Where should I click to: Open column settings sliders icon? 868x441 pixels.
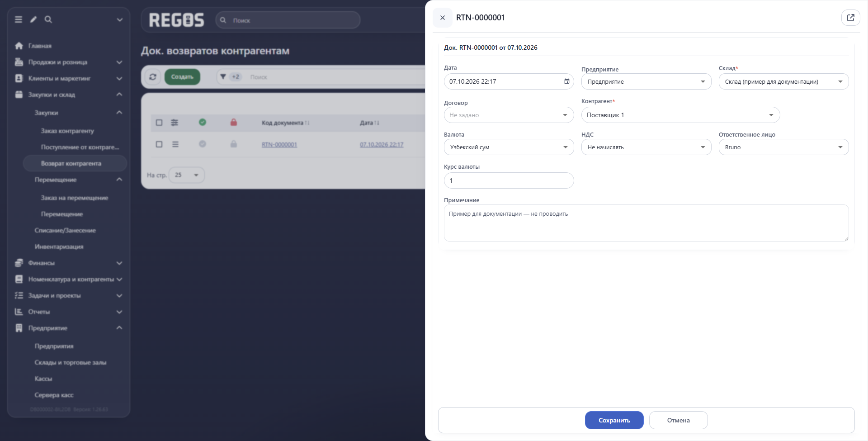click(175, 123)
